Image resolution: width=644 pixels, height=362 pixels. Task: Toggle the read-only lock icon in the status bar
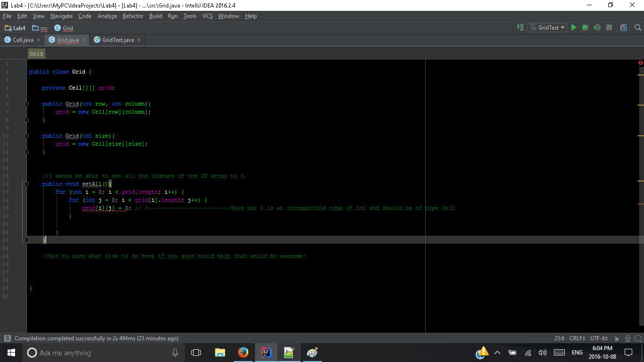click(617, 338)
